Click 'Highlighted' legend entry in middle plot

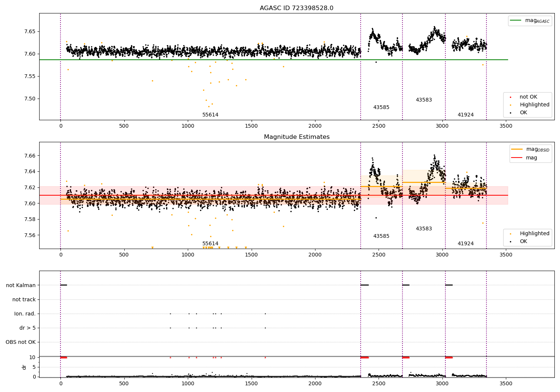(x=534, y=234)
